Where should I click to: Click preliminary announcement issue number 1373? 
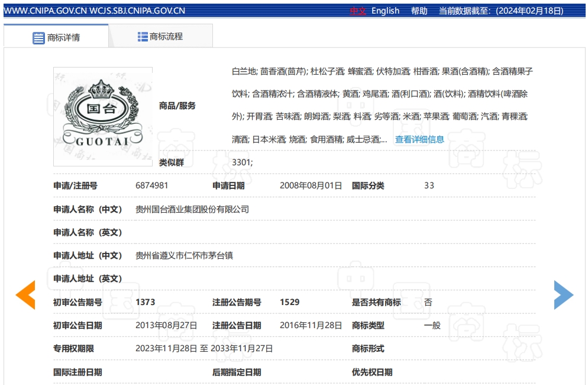146,302
